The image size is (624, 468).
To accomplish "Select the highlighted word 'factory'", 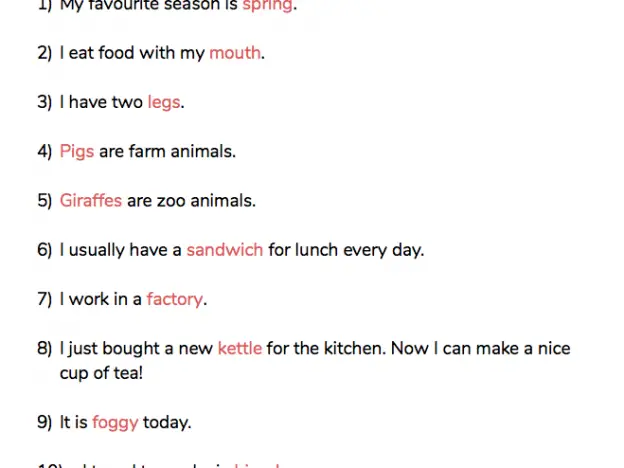I will 175,300.
